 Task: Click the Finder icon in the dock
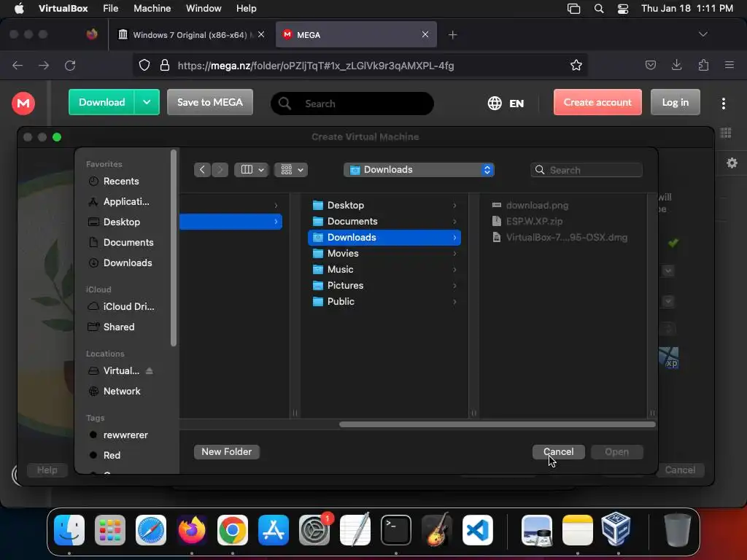click(69, 530)
